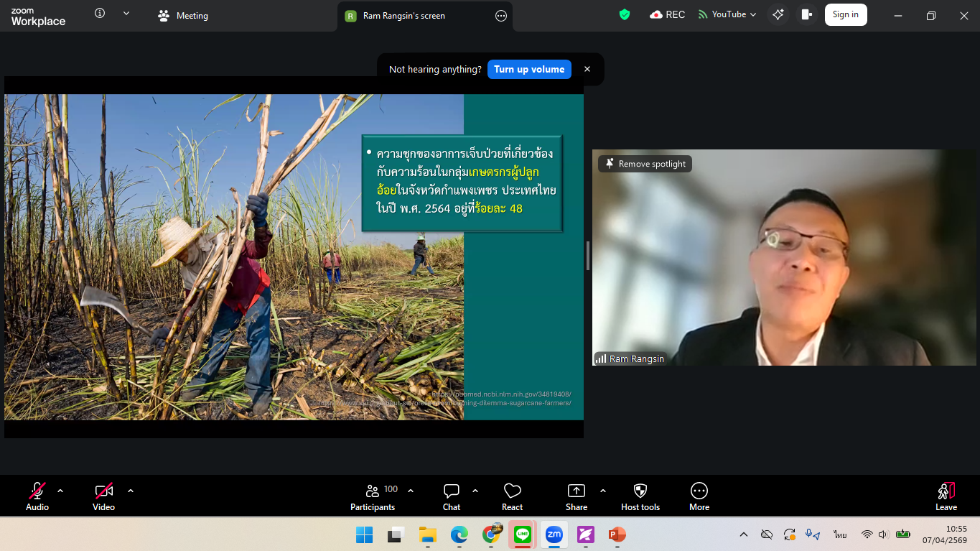
Task: Open the YouTube livestream dropdown
Action: pos(728,14)
